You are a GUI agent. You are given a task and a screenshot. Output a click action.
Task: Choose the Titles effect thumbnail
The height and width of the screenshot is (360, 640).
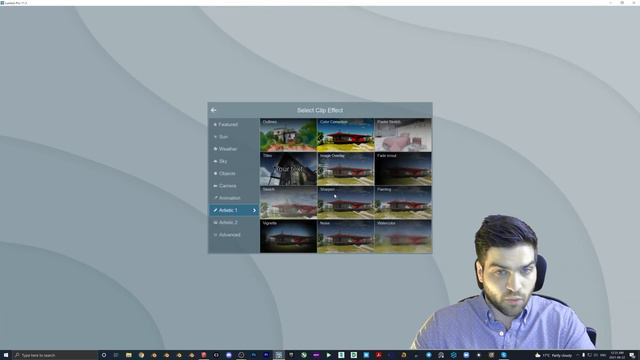click(288, 169)
